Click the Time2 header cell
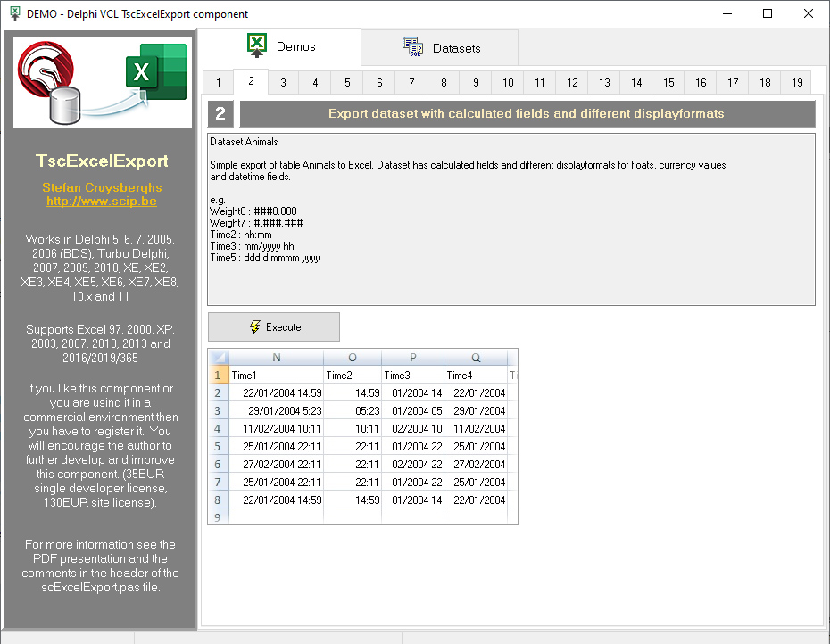 coord(353,376)
